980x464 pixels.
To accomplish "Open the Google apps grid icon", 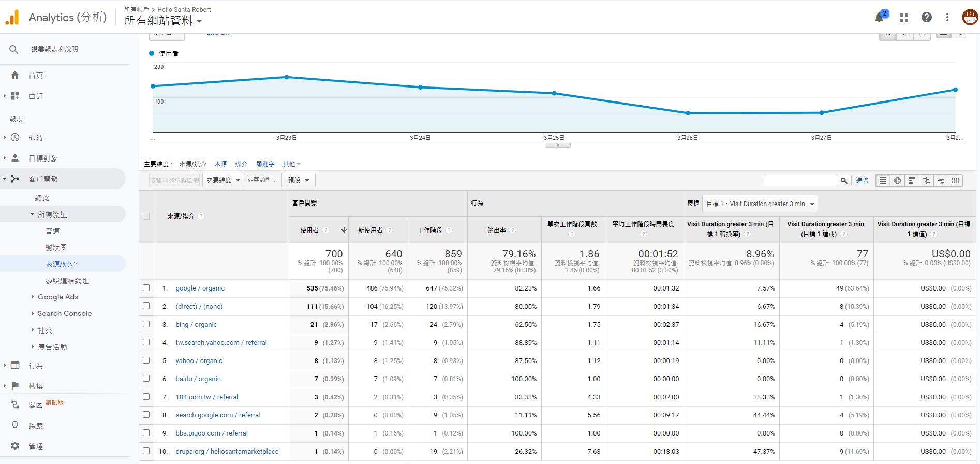I will [904, 18].
